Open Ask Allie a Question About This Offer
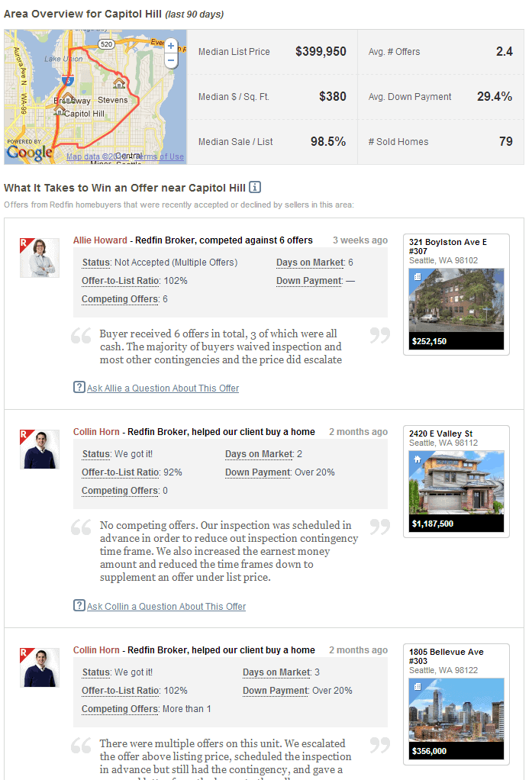 (x=163, y=388)
